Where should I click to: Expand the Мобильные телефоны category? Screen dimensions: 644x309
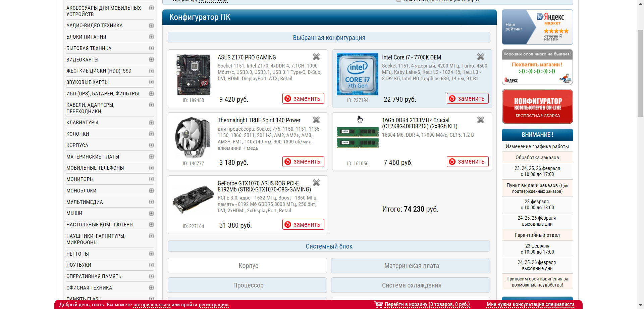coord(151,168)
